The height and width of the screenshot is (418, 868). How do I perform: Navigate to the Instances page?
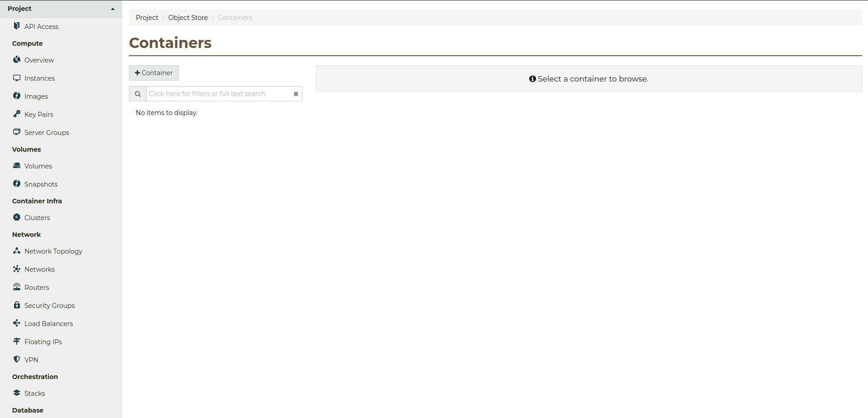tap(39, 77)
